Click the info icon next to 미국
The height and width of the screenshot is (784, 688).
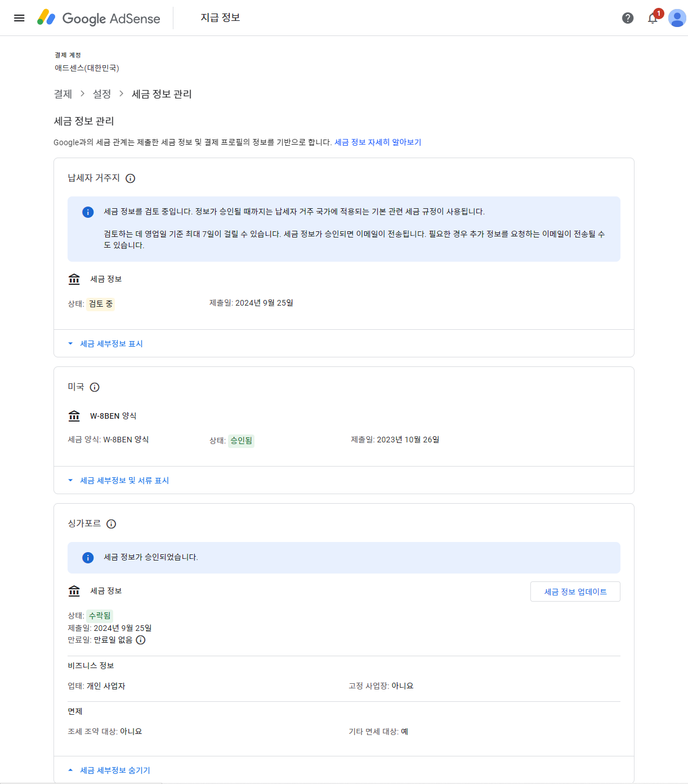[x=95, y=387]
